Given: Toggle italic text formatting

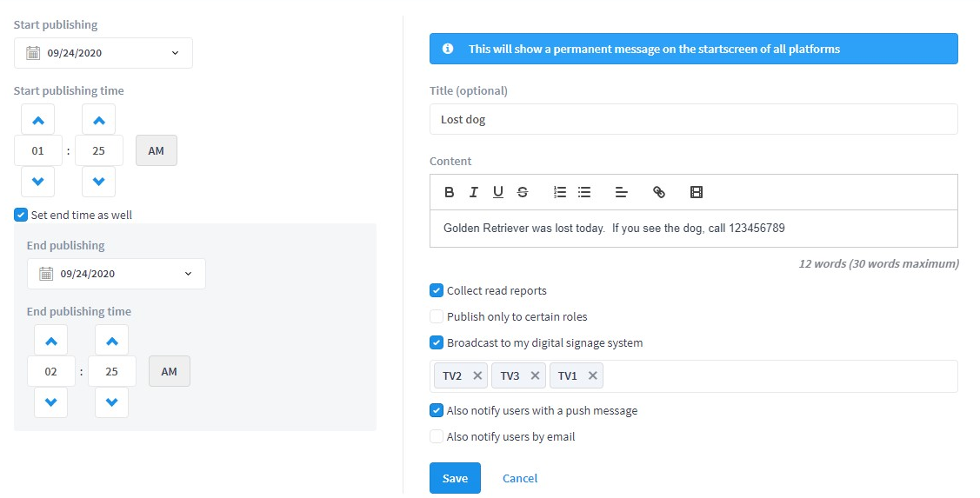Looking at the screenshot, I should pyautogui.click(x=473, y=192).
